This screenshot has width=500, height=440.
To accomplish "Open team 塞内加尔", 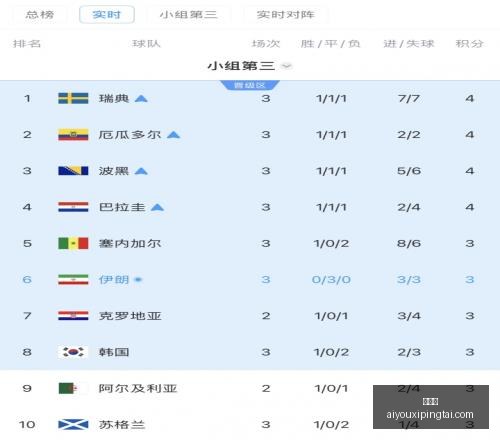I will (x=130, y=243).
